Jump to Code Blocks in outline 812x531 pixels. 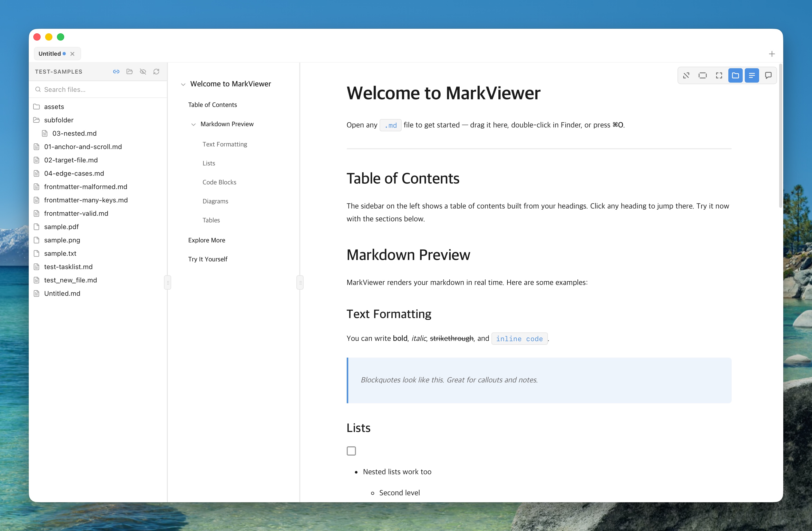(x=219, y=182)
